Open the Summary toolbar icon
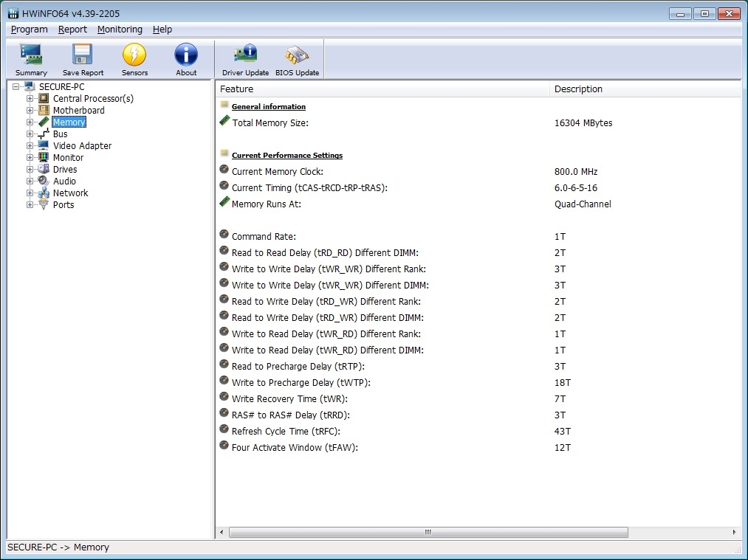 [31, 55]
